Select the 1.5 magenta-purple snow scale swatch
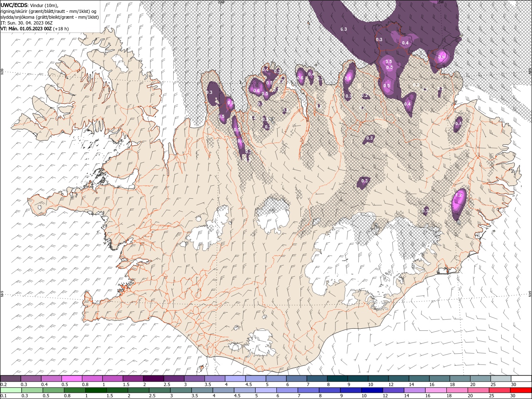The height and width of the screenshot is (399, 532). pyautogui.click(x=133, y=379)
